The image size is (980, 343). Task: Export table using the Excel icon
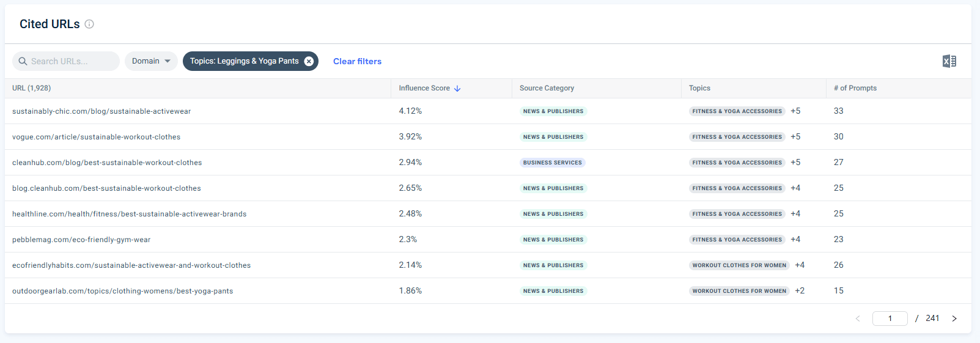point(949,61)
